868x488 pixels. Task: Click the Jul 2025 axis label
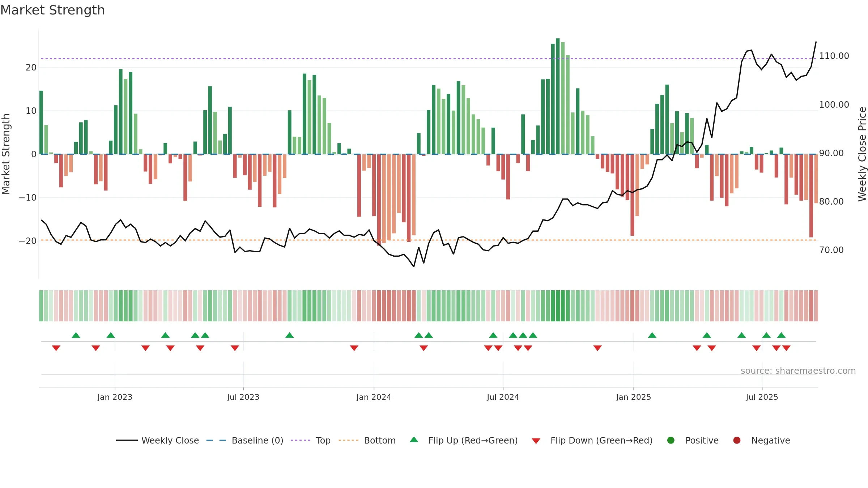(x=762, y=397)
